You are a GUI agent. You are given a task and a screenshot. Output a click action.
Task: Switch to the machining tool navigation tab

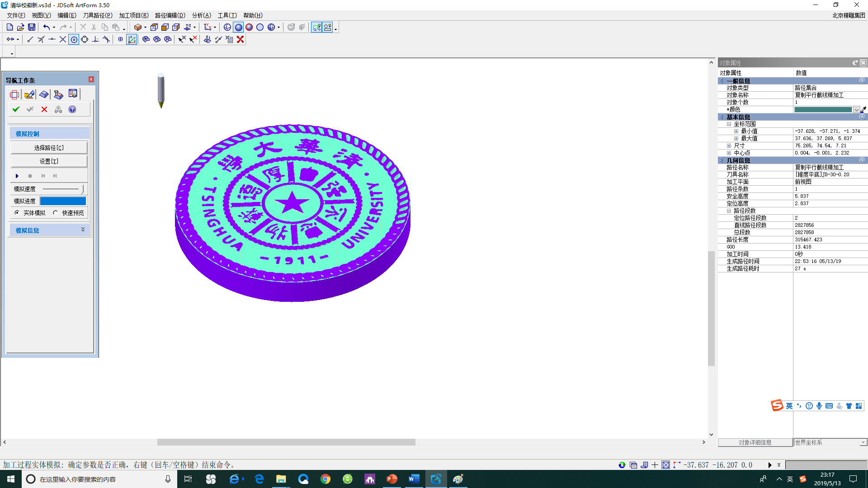point(58,94)
